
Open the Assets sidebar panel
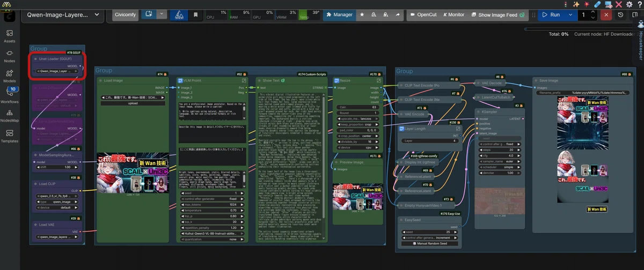[10, 36]
